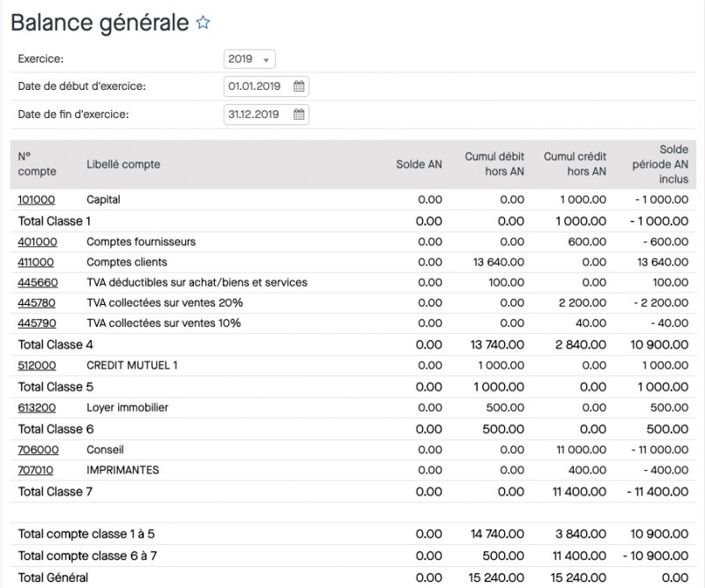Open the calendar for the end date

coord(300,115)
